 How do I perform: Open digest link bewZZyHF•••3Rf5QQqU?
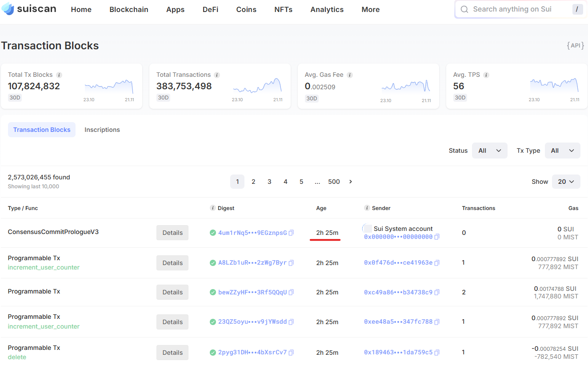click(252, 292)
